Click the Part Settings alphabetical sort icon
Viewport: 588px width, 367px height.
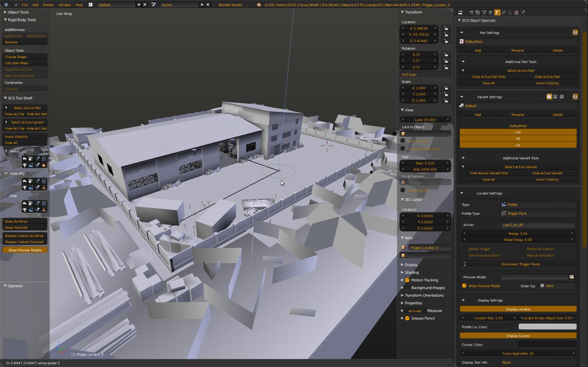pyautogui.click(x=575, y=32)
